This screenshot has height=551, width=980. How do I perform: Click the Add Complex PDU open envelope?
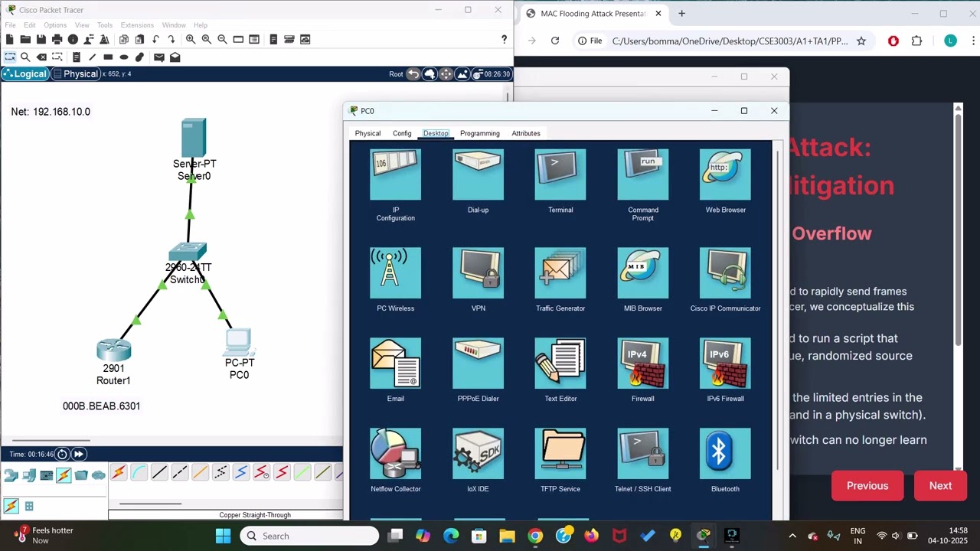pyautogui.click(x=175, y=57)
